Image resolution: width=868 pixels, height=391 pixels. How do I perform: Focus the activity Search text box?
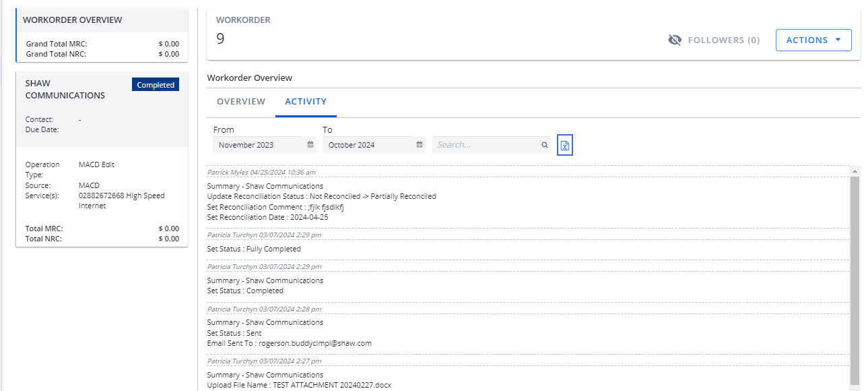[486, 145]
